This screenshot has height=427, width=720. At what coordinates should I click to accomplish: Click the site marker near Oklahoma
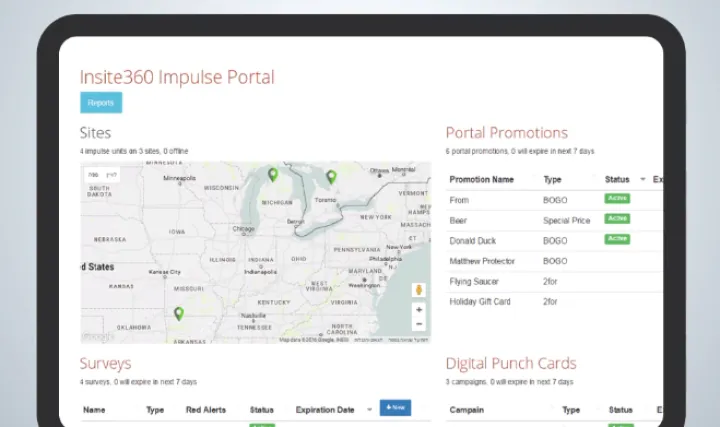[179, 313]
